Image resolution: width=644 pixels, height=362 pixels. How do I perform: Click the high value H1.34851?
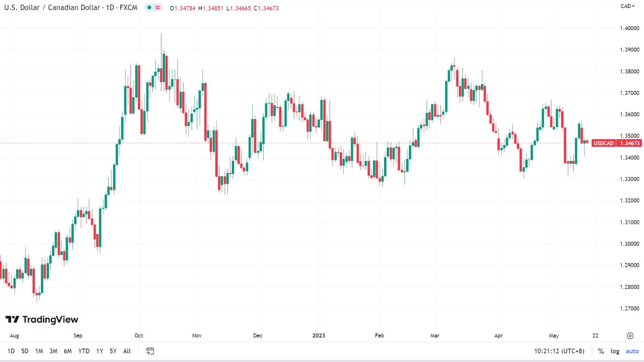click(x=211, y=8)
